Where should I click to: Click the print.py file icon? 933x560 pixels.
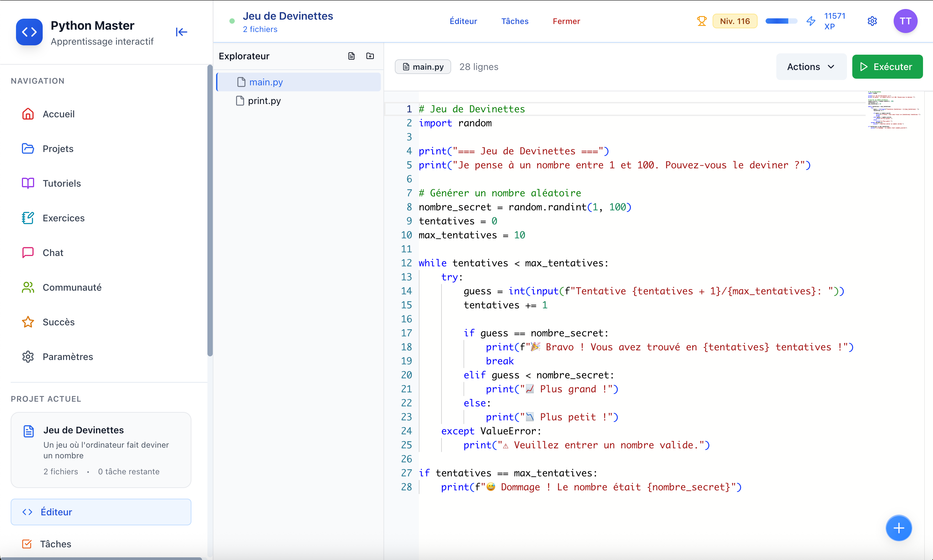(x=240, y=101)
